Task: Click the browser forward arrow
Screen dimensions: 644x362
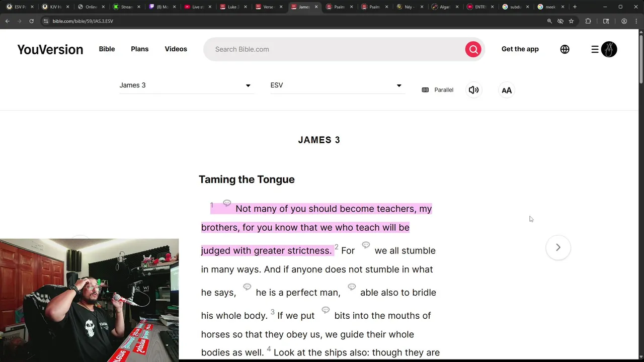Action: [20, 21]
